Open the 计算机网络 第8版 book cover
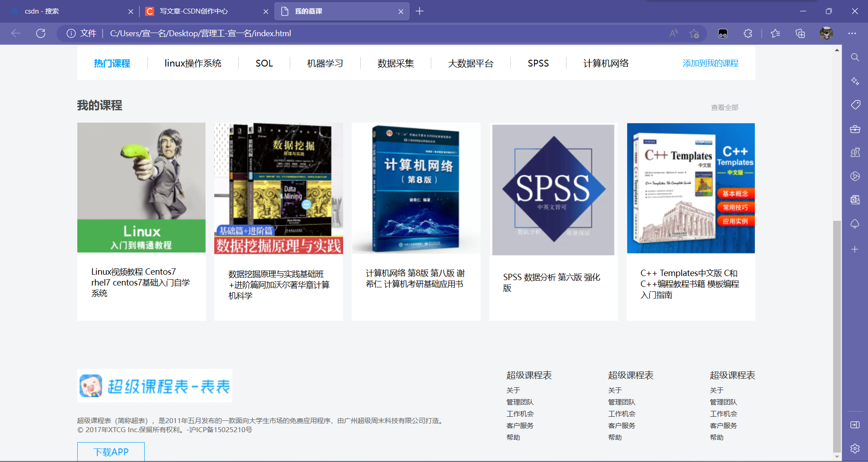868x462 pixels. click(x=416, y=188)
